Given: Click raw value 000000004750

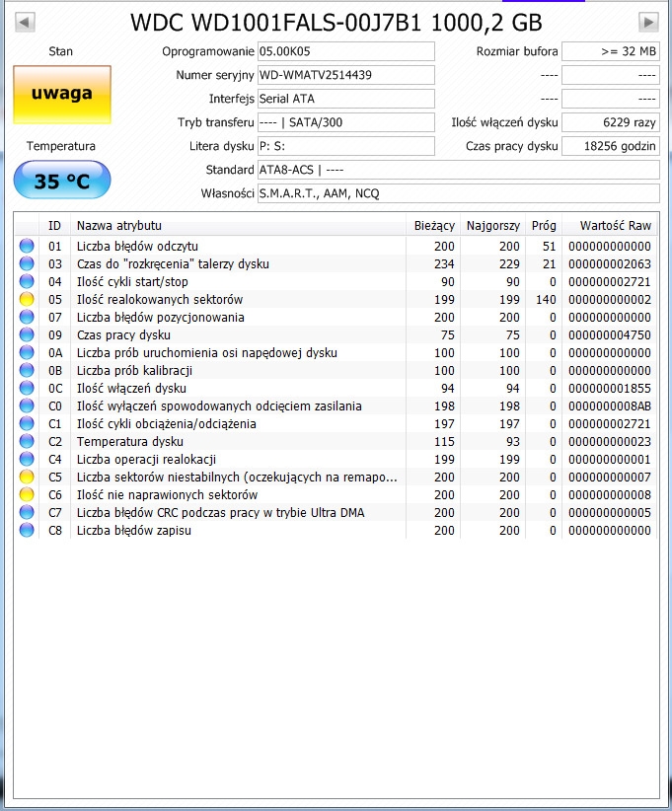Looking at the screenshot, I should tap(610, 334).
